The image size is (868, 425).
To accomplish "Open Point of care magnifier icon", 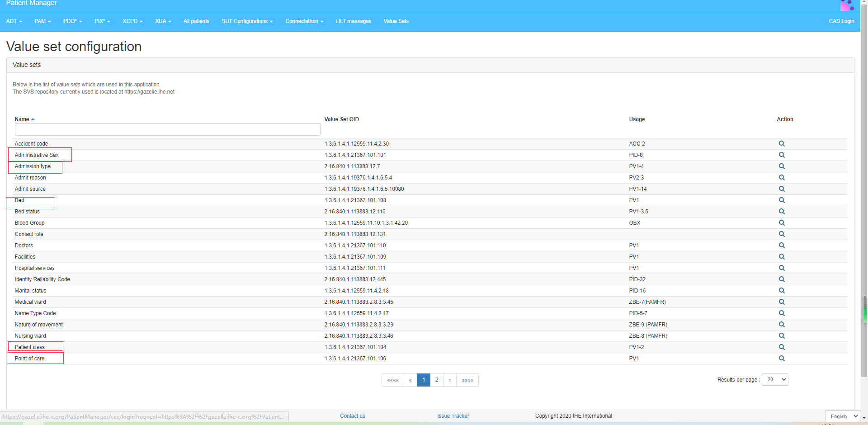I will pyautogui.click(x=781, y=359).
